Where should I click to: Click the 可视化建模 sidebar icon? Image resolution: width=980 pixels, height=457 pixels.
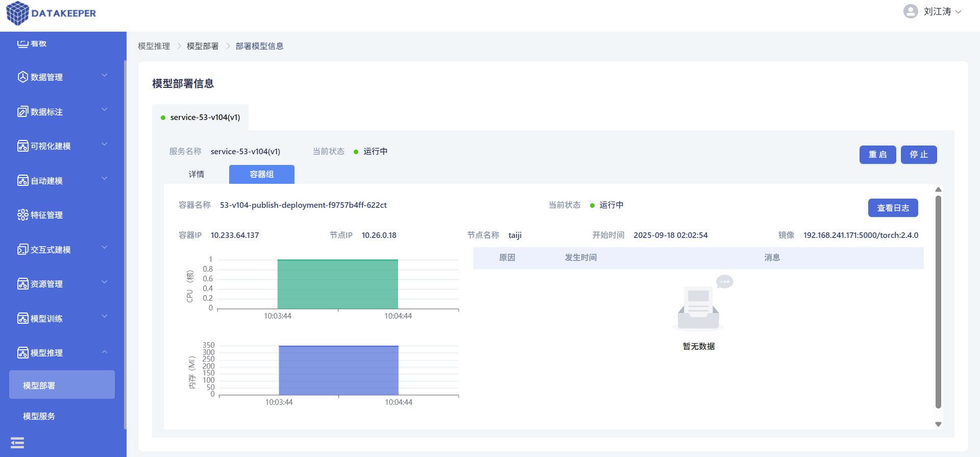(22, 146)
